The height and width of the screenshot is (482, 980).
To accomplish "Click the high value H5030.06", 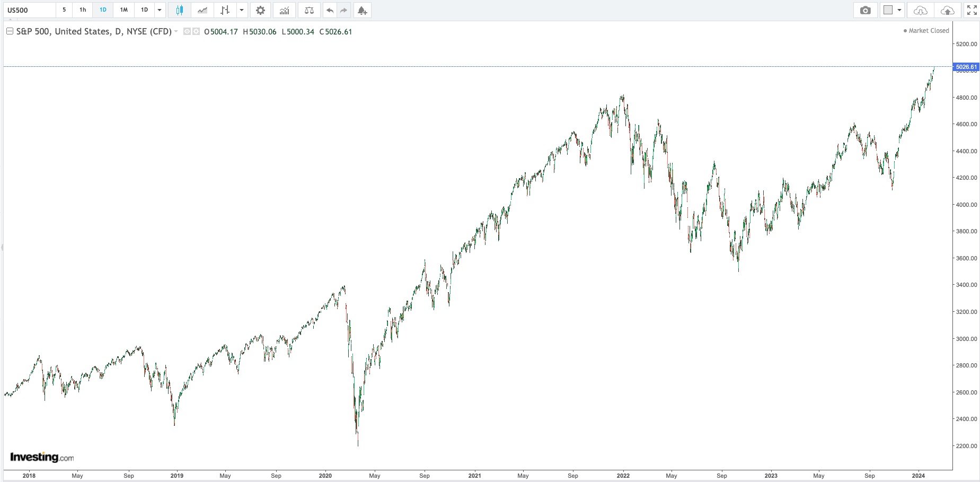I will [x=260, y=32].
